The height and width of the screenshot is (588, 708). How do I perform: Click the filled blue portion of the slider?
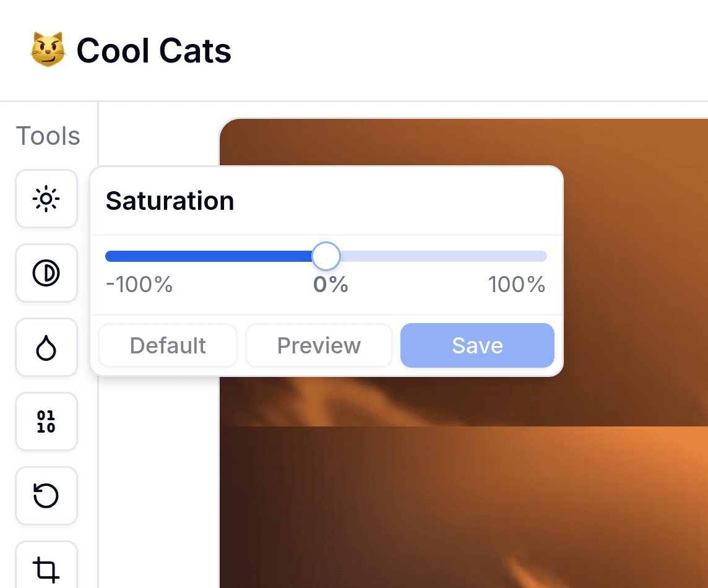point(209,256)
